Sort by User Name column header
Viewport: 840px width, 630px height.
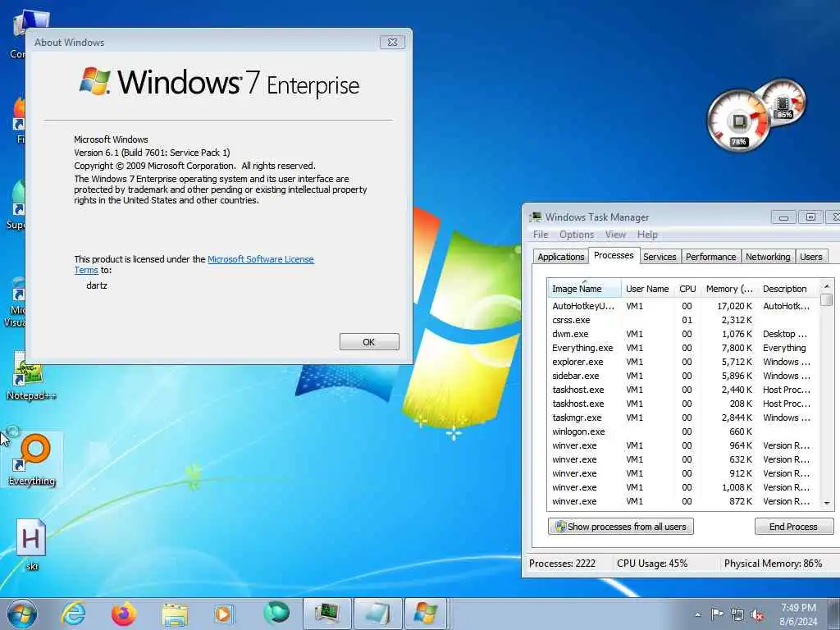647,289
